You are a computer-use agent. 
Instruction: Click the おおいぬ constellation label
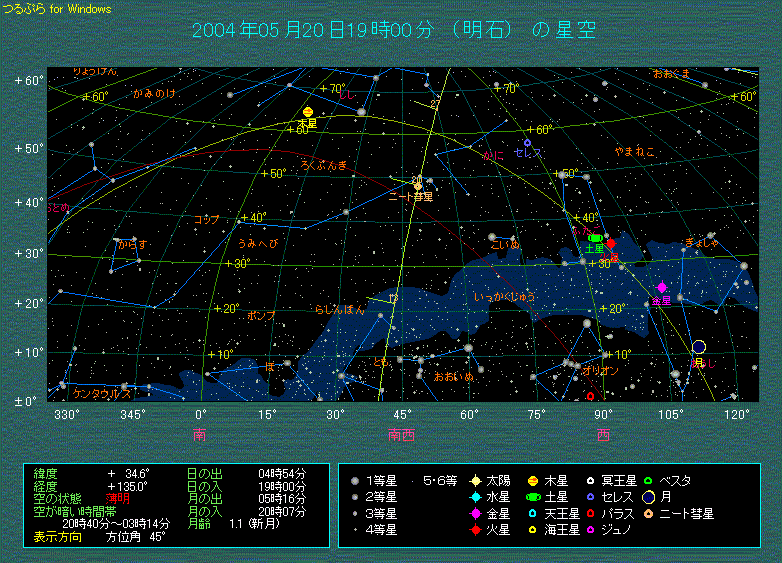point(454,377)
